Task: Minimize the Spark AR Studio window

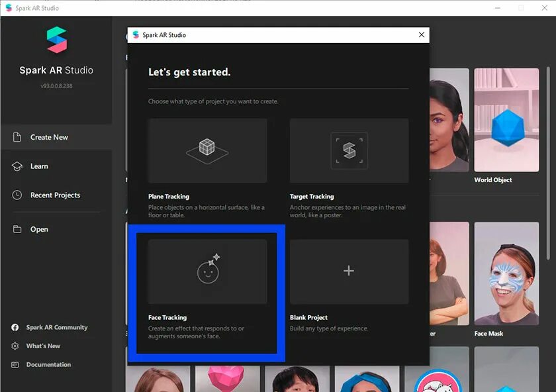Action: point(498,8)
